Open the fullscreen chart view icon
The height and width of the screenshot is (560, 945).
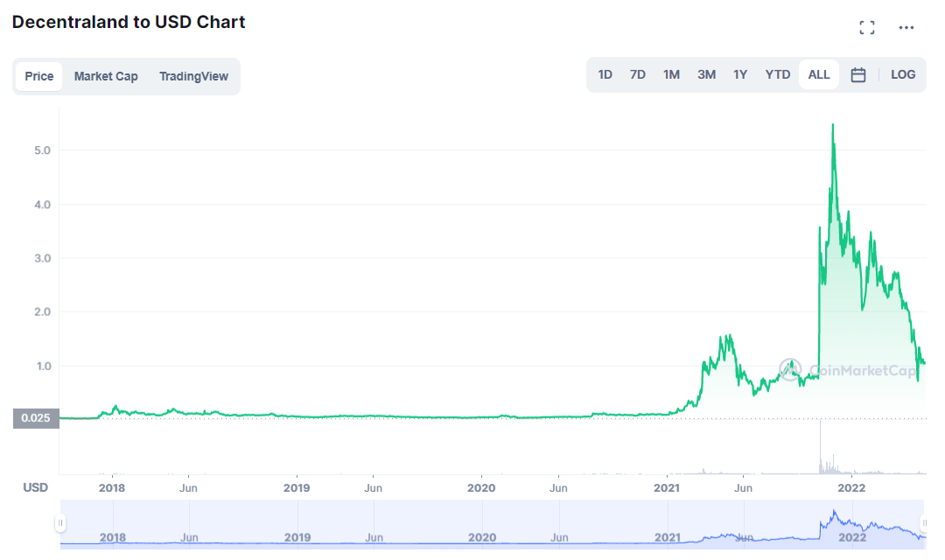866,27
